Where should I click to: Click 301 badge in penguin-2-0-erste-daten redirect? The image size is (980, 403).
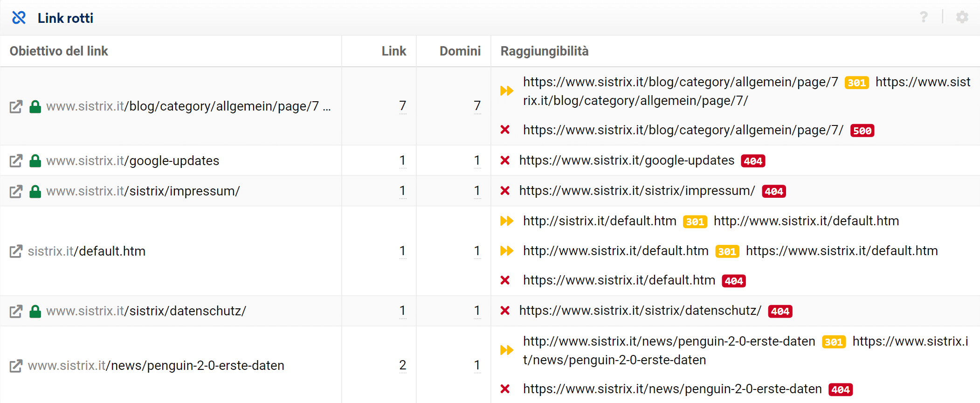click(834, 342)
